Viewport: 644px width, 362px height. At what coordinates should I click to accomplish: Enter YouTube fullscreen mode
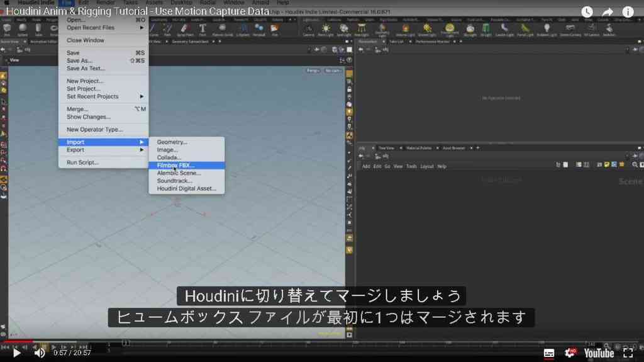pyautogui.click(x=628, y=353)
